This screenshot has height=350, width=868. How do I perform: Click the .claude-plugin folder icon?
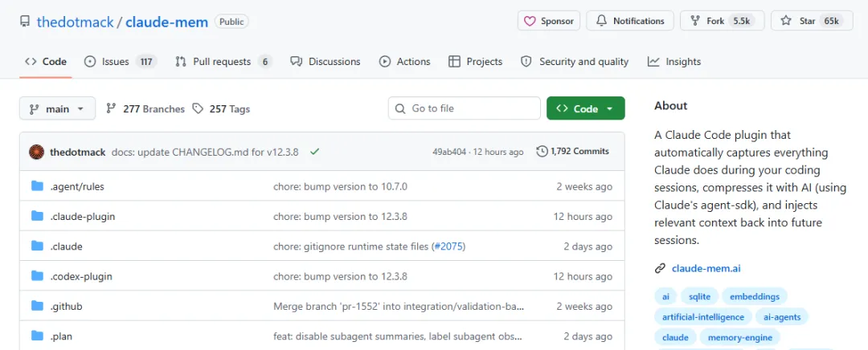click(37, 217)
